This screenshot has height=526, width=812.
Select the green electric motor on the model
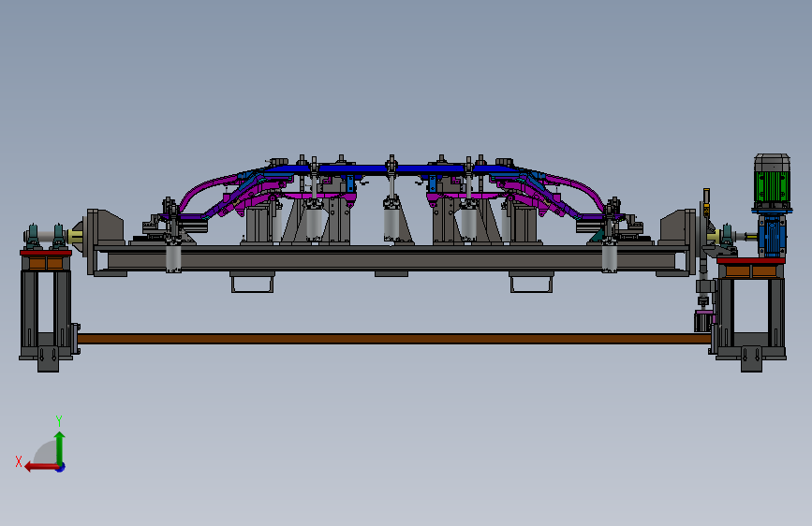772,183
